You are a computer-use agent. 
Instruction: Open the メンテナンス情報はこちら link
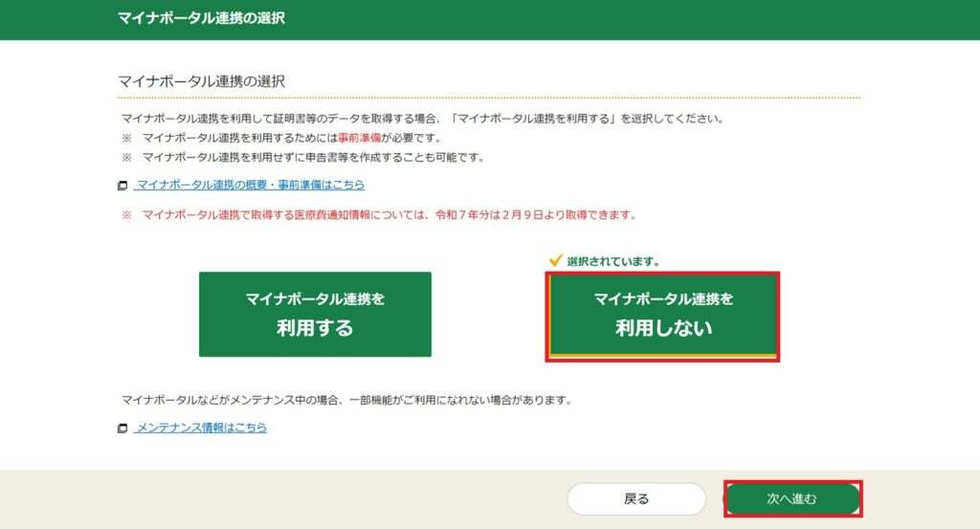[201, 428]
